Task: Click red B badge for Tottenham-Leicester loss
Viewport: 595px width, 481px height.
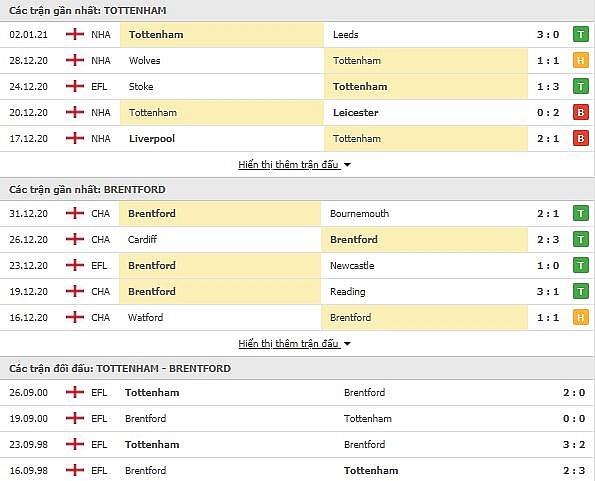Action: pos(581,113)
